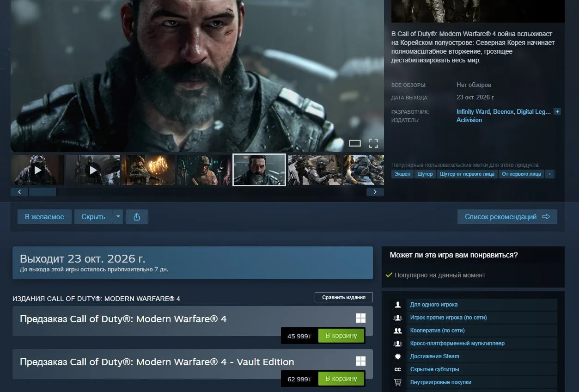Click the left arrow of the thumbnail strip
579x392 pixels.
(x=19, y=192)
